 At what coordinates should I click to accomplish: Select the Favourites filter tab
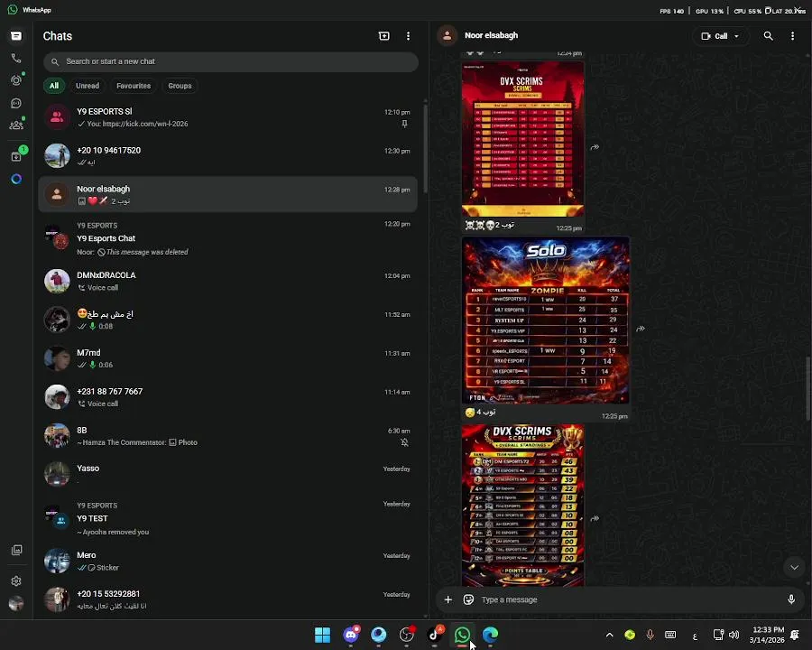coord(134,86)
